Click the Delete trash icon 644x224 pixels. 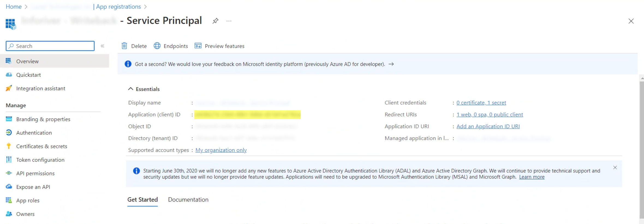pyautogui.click(x=124, y=46)
